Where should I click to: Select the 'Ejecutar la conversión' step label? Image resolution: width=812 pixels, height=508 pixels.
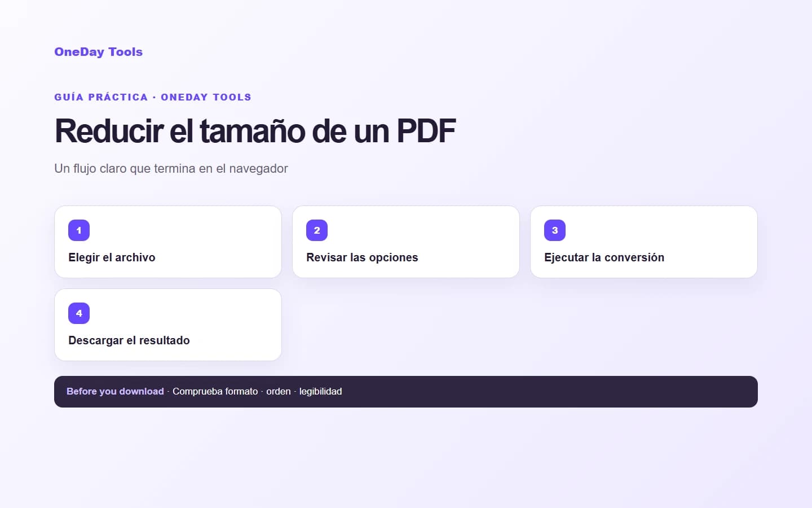tap(604, 257)
